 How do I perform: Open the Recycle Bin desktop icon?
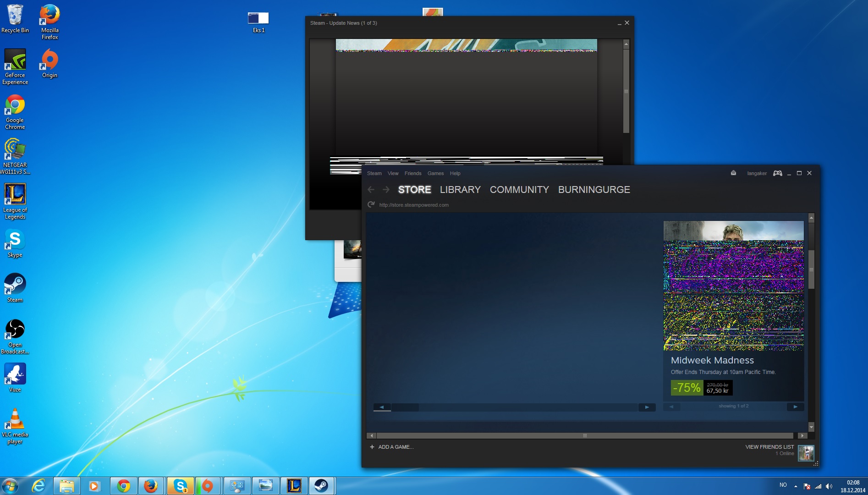click(x=15, y=19)
